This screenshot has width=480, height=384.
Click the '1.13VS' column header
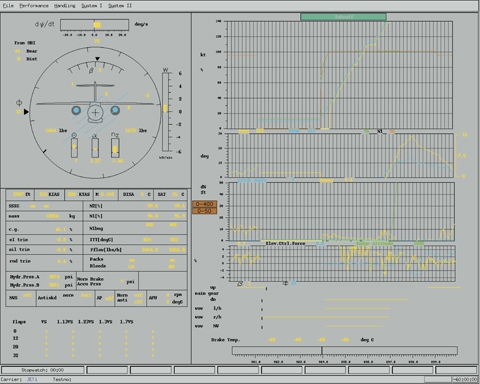point(65,322)
